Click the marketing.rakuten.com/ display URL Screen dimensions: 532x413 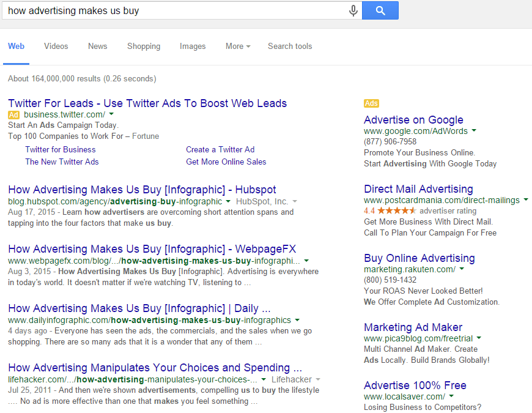pos(410,269)
